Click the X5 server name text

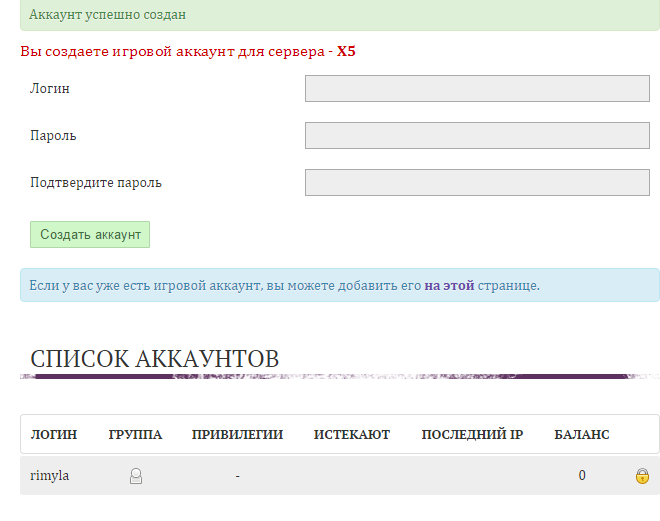(x=346, y=51)
